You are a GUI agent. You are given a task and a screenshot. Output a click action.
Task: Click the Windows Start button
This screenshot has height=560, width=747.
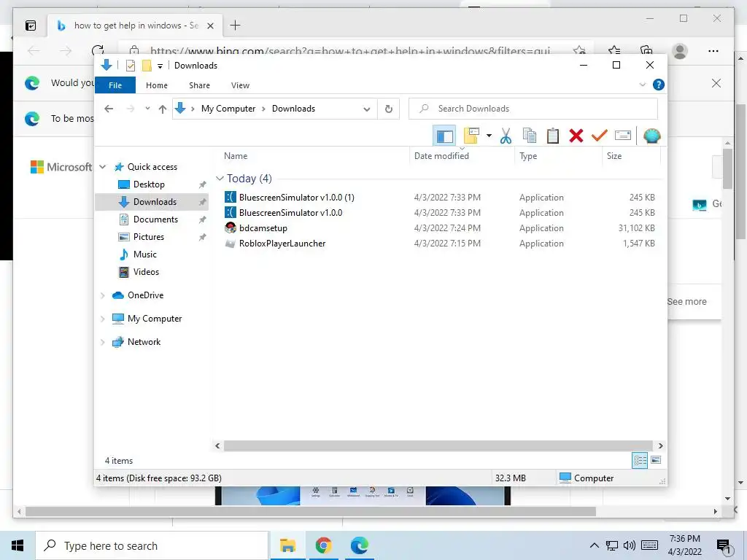(18, 545)
